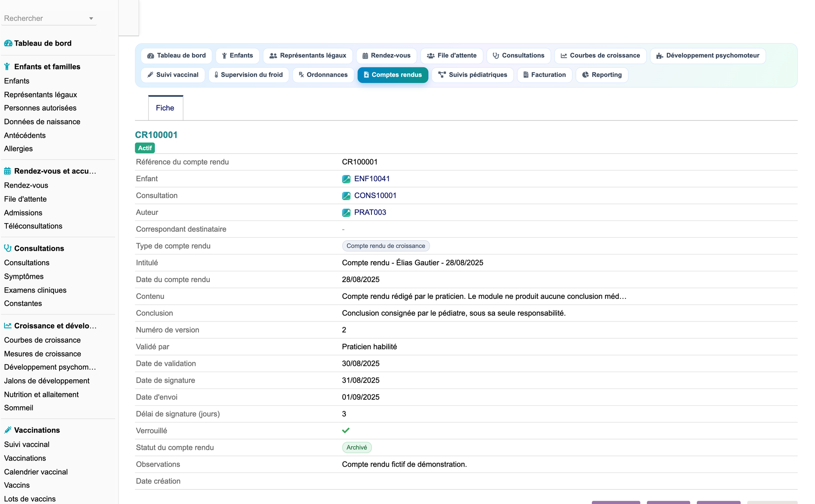Screen dimensions: 815x504
Task: Click the Facturation invoice icon
Action: pyautogui.click(x=526, y=75)
